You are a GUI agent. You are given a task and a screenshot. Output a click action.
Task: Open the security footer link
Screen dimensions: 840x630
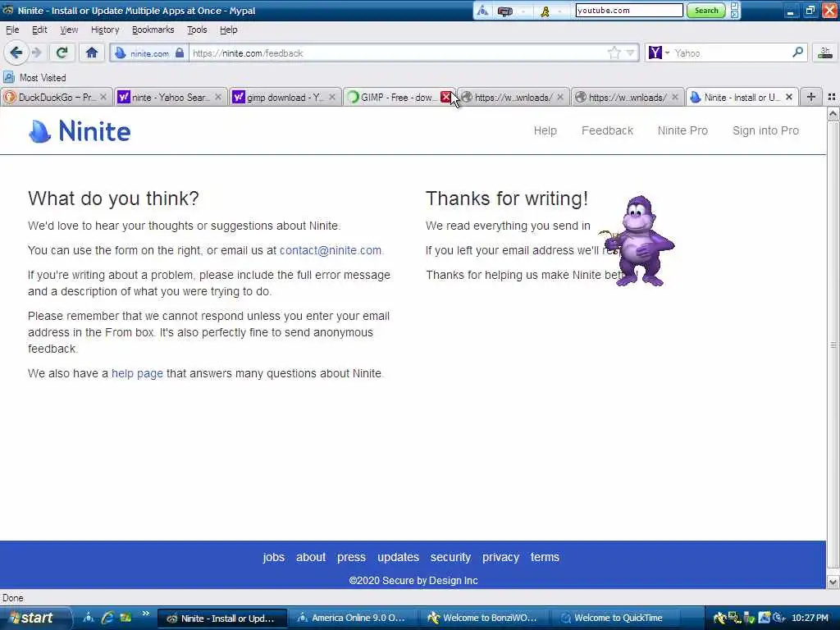click(450, 557)
